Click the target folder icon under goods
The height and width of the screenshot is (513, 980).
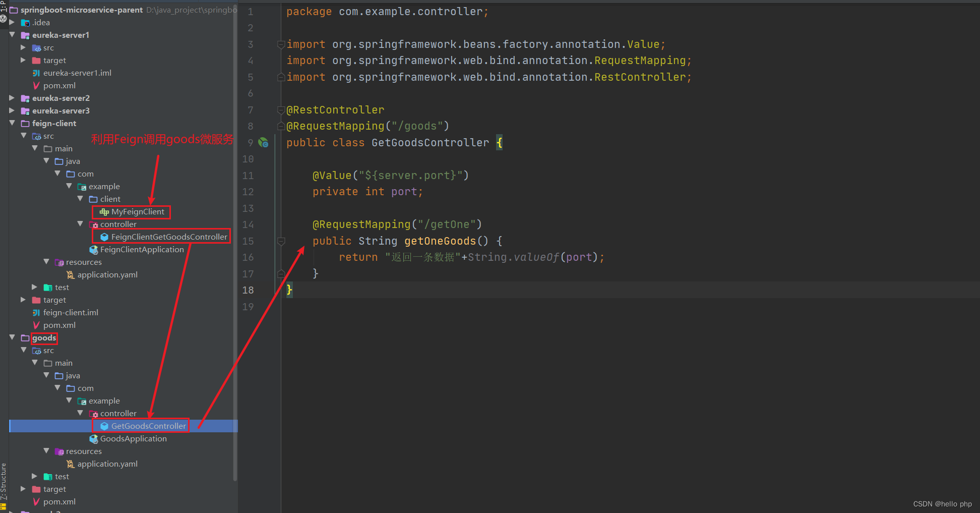[36, 489]
